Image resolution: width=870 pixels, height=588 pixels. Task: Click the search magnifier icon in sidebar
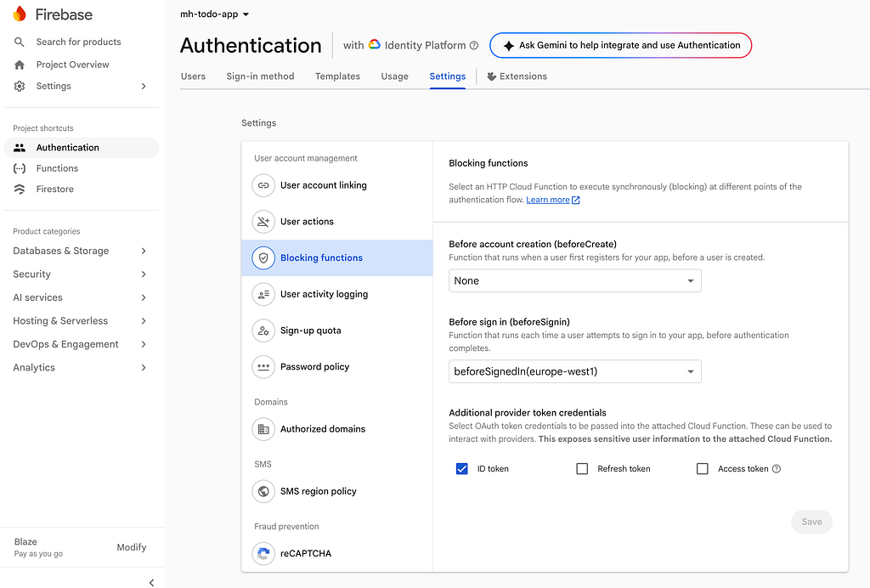click(x=20, y=42)
